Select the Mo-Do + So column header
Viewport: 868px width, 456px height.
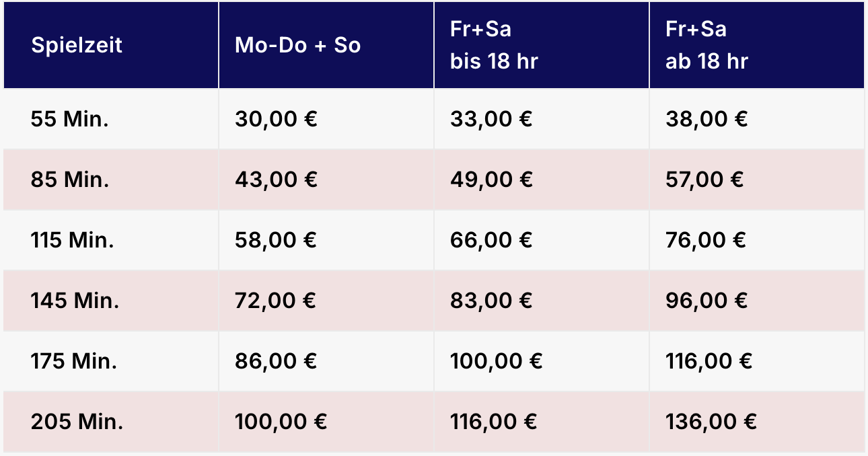[297, 46]
